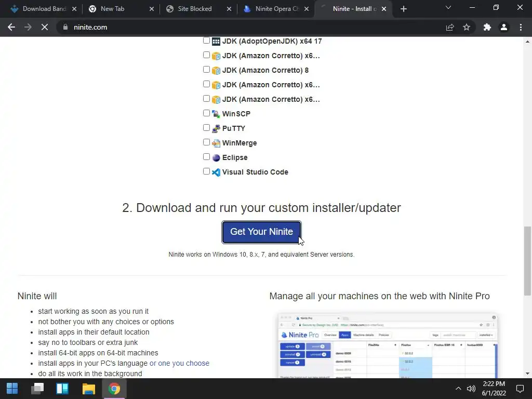Expand the tab search chevron
Viewport: 532px width, 399px height.
pos(448,7)
